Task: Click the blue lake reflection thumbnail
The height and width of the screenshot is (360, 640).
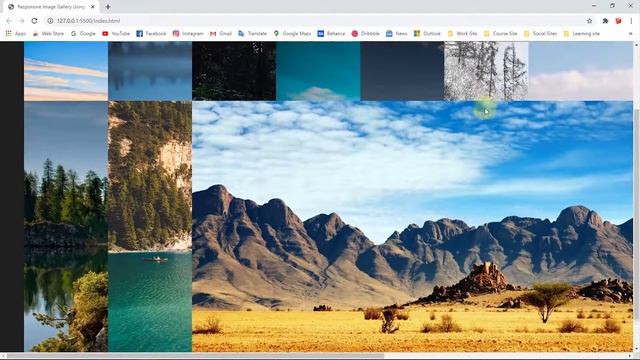Action: [x=150, y=71]
